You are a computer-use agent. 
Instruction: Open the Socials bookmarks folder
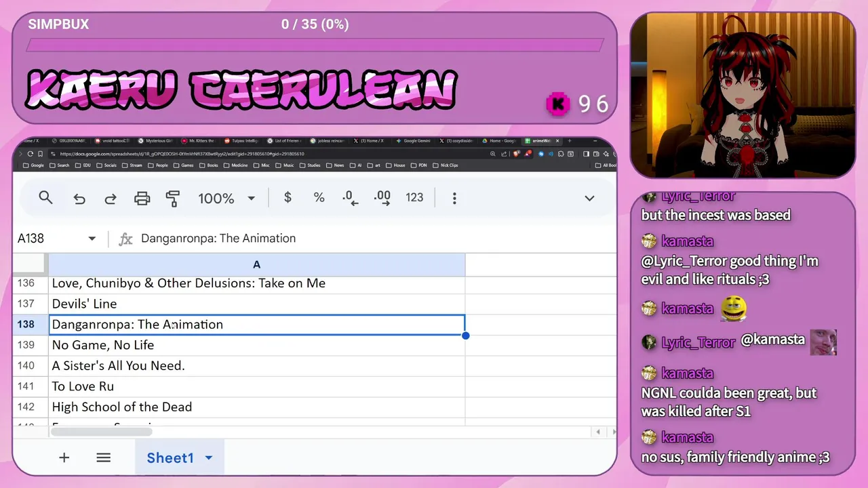pos(105,165)
